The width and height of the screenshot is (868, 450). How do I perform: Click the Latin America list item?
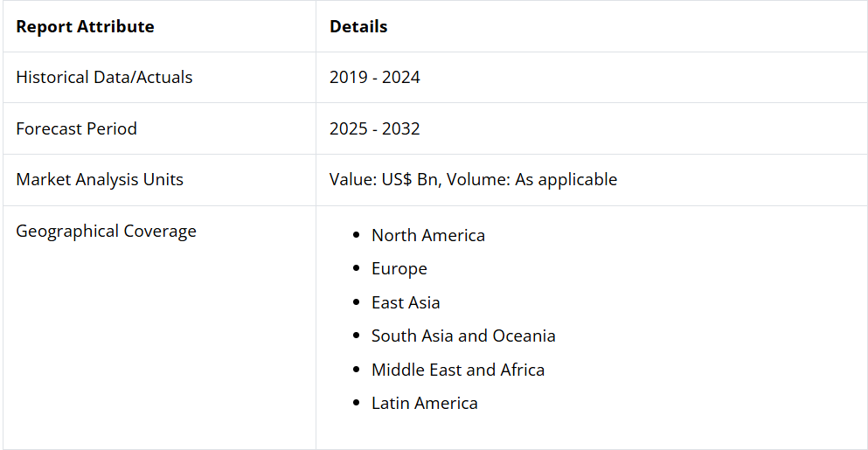[425, 403]
